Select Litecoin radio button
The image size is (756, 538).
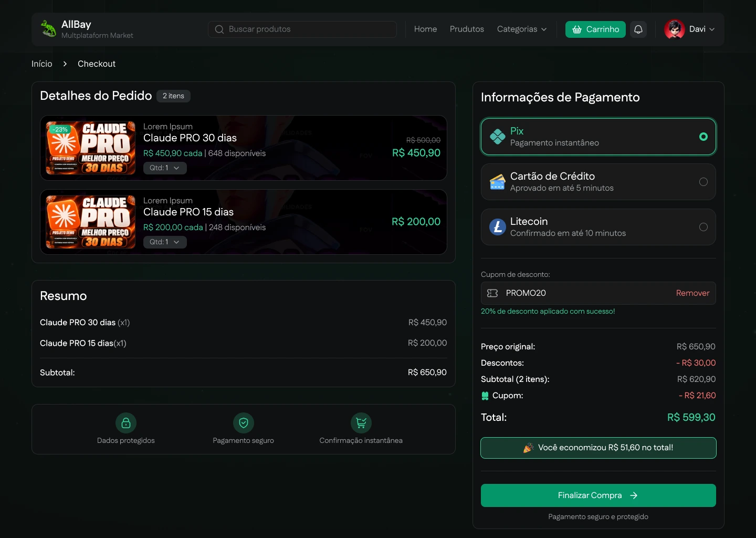point(703,227)
